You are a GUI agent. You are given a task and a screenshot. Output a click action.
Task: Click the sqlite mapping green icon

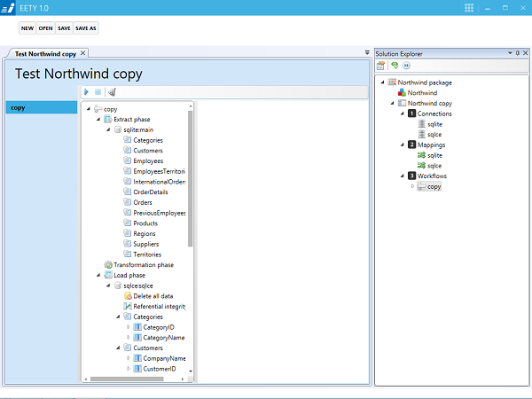coord(421,155)
